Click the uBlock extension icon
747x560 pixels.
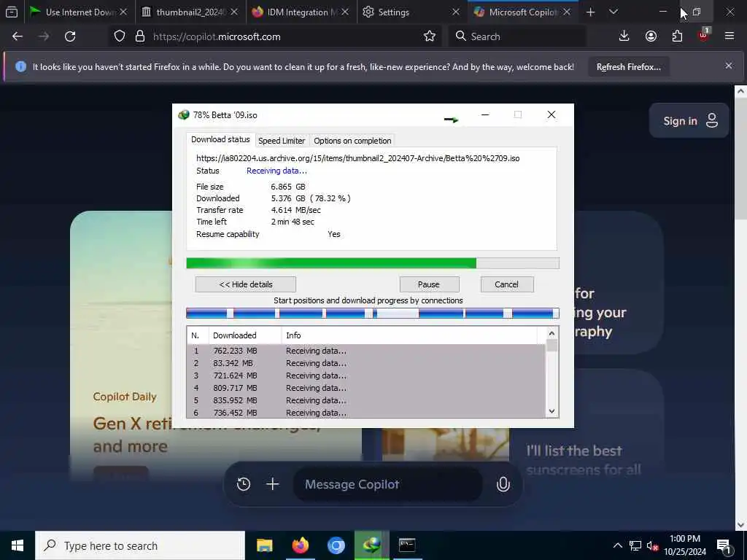[704, 35]
